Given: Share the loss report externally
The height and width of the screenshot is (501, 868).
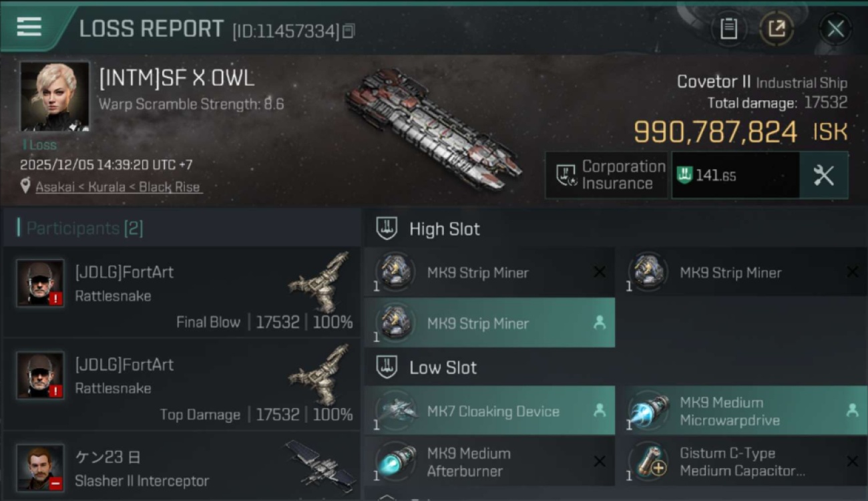Looking at the screenshot, I should pyautogui.click(x=777, y=29).
